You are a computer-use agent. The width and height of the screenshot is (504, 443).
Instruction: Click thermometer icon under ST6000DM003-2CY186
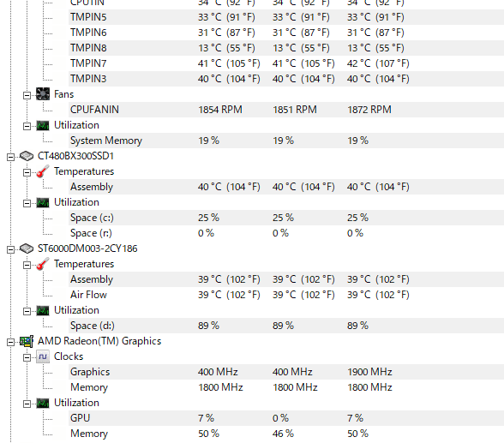click(43, 264)
